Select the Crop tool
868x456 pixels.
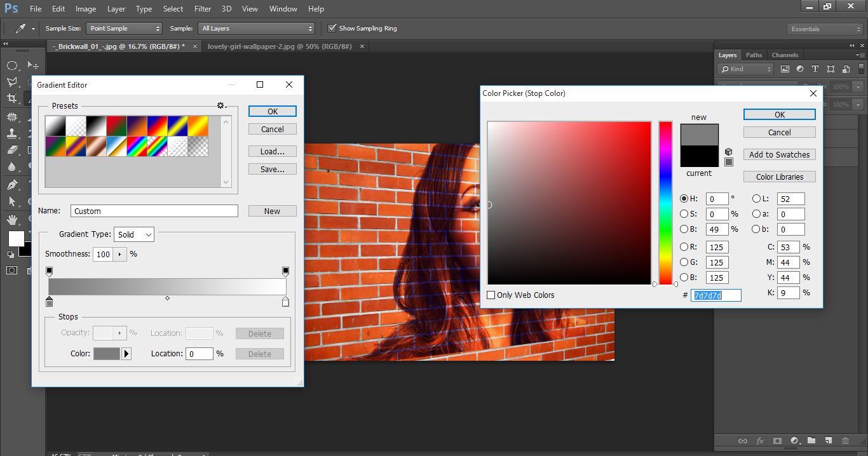(10, 97)
